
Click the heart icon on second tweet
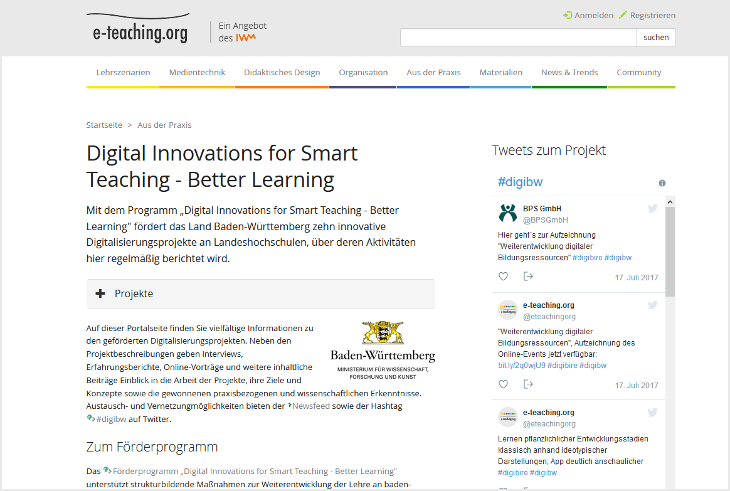503,384
